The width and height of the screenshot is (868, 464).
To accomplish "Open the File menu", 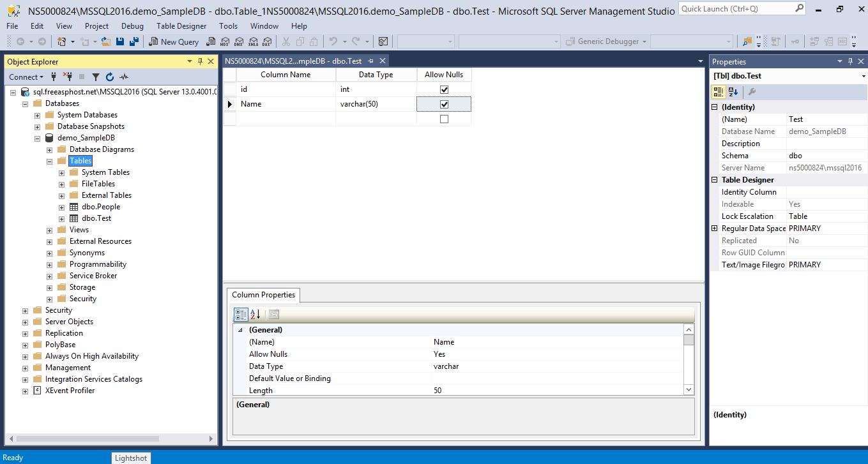I will point(12,26).
